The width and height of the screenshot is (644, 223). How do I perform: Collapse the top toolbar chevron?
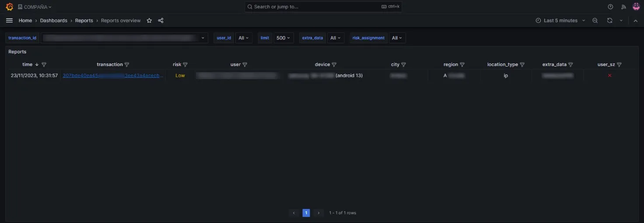(x=636, y=21)
